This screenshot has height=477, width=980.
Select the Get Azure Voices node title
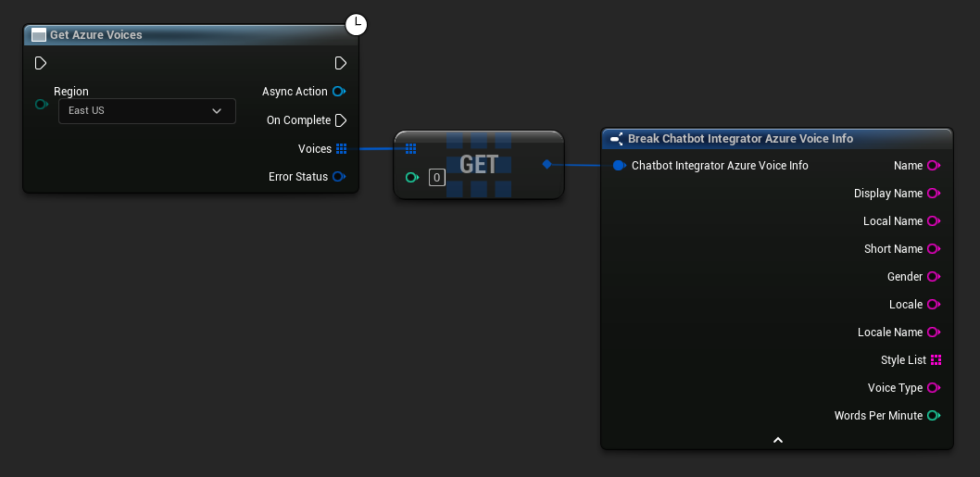click(x=95, y=35)
